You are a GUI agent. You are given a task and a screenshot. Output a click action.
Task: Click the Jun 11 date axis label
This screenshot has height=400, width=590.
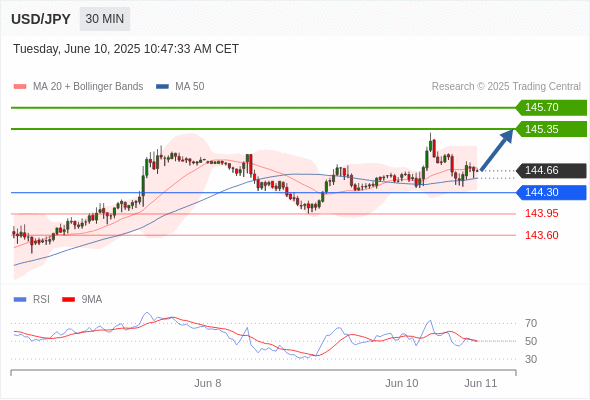coord(481,383)
